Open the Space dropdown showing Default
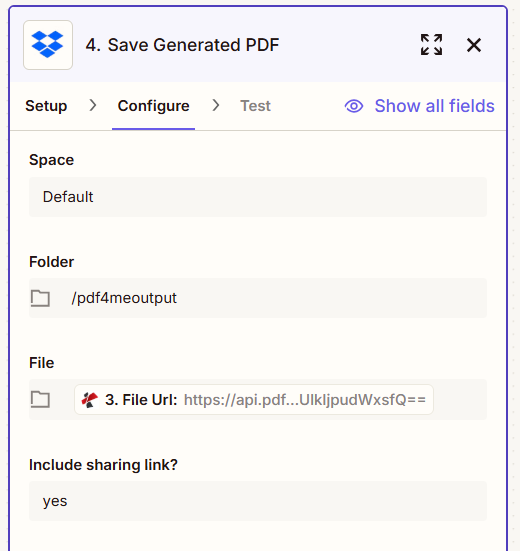 tap(258, 197)
